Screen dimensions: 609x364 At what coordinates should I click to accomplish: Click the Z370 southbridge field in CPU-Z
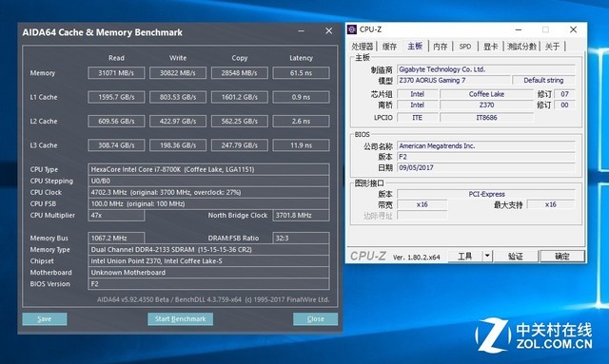point(486,105)
